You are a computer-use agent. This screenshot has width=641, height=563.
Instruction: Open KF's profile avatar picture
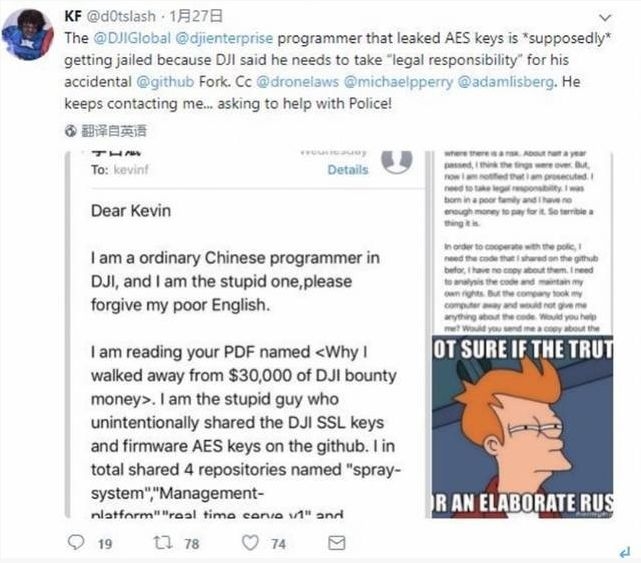(x=27, y=35)
